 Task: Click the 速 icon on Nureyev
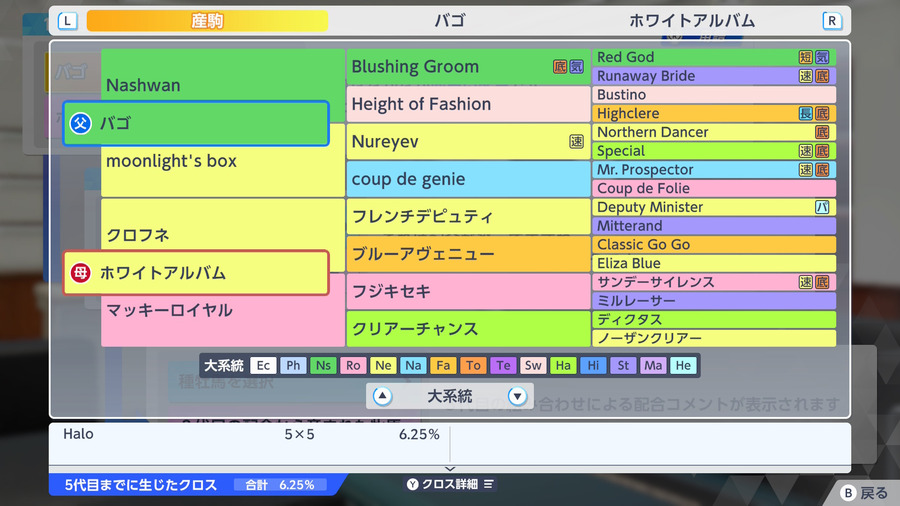tap(576, 142)
